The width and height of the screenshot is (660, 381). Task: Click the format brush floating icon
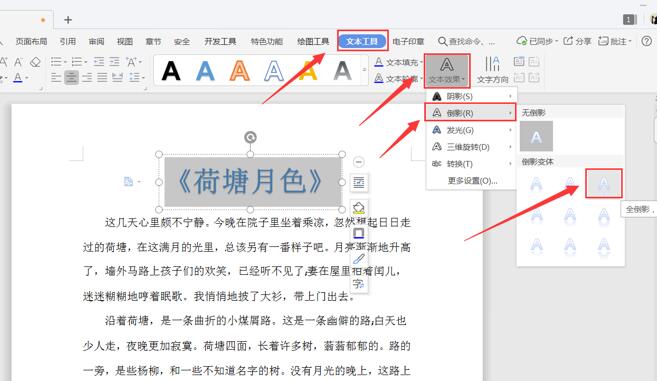(x=359, y=258)
